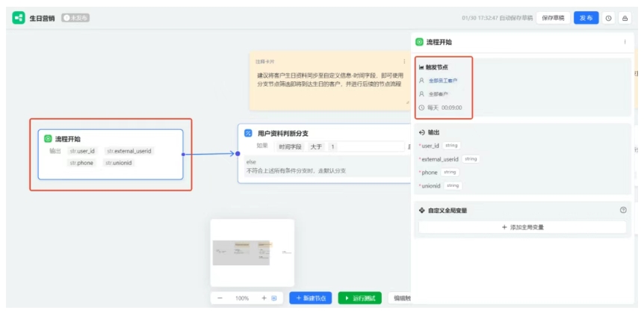This screenshot has height=319, width=644.
Task: Click the green workflow logo icon
Action: click(19, 17)
